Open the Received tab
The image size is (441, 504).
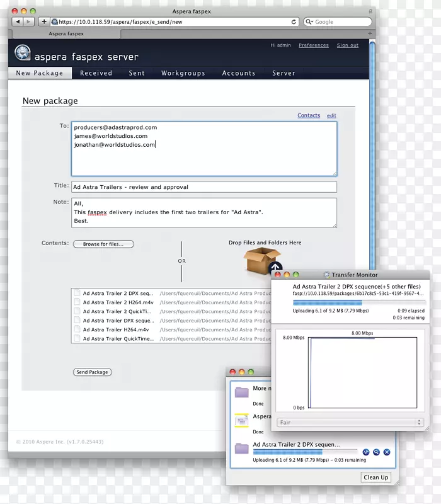pos(96,73)
